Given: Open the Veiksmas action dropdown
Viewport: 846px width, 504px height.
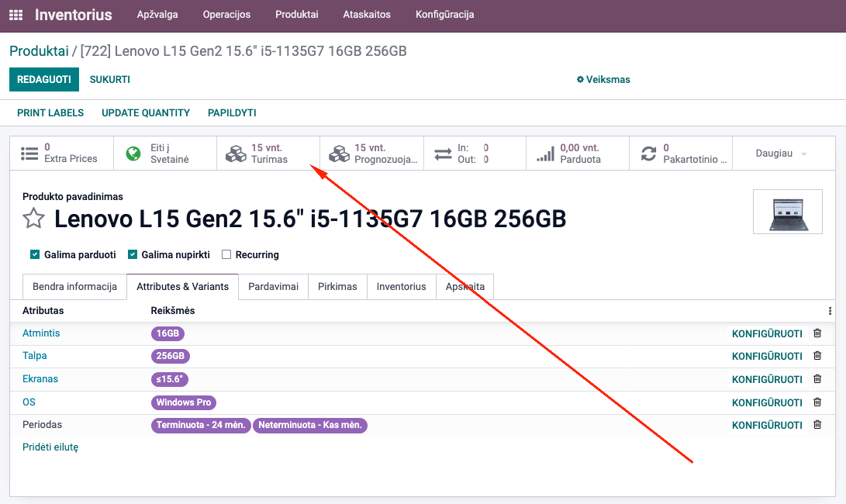Looking at the screenshot, I should pyautogui.click(x=603, y=79).
